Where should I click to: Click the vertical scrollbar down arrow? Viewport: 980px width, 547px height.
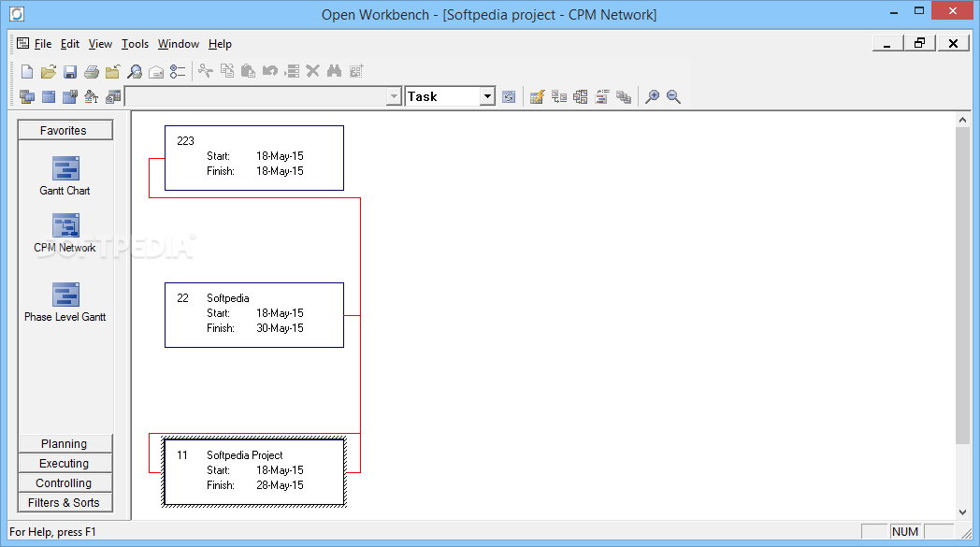962,512
